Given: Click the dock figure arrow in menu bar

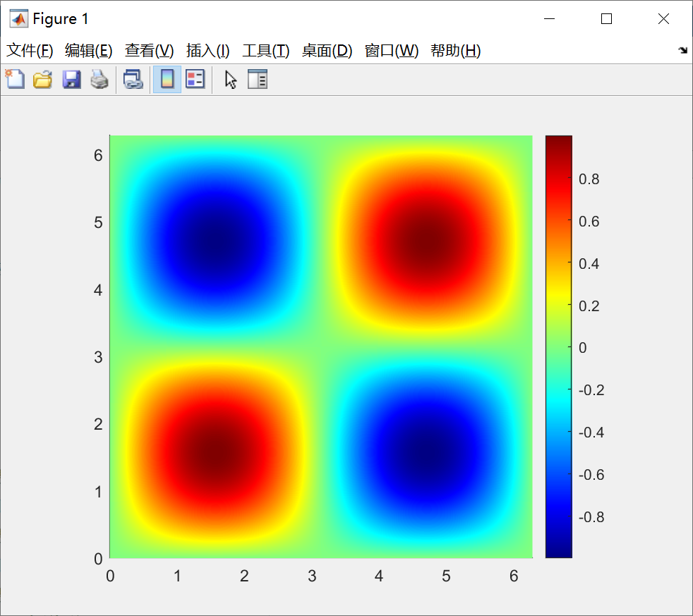Looking at the screenshot, I should pyautogui.click(x=683, y=50).
